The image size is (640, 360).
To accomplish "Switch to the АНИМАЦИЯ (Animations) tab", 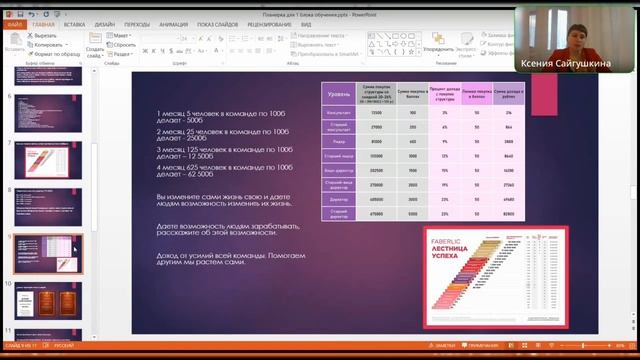I will click(x=174, y=24).
